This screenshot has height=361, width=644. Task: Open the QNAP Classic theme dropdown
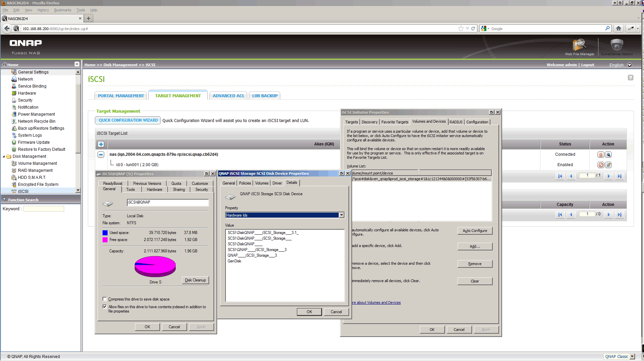click(632, 356)
